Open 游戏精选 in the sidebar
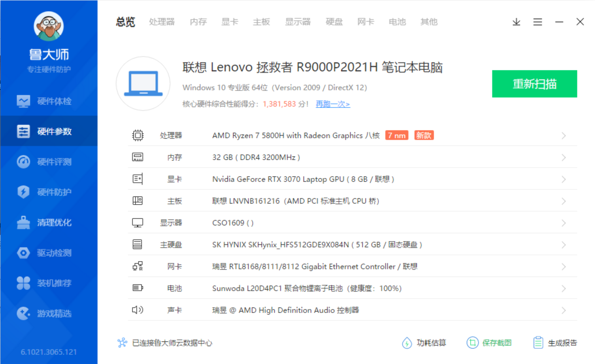 [x=49, y=313]
